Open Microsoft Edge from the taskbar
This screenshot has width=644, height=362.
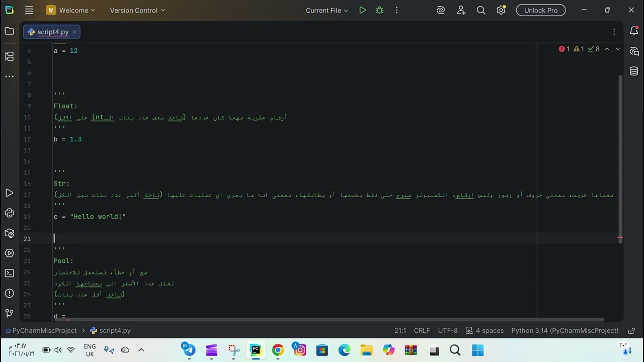(x=344, y=350)
